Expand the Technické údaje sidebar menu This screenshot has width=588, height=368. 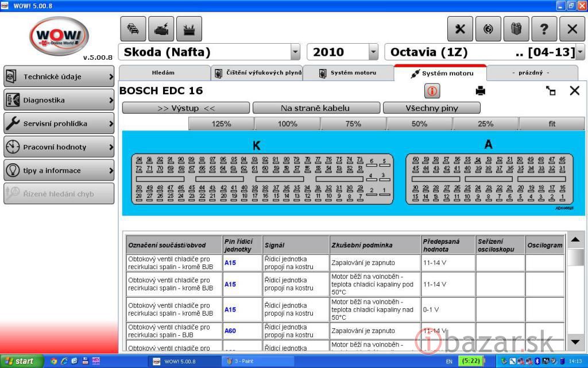[x=59, y=76]
